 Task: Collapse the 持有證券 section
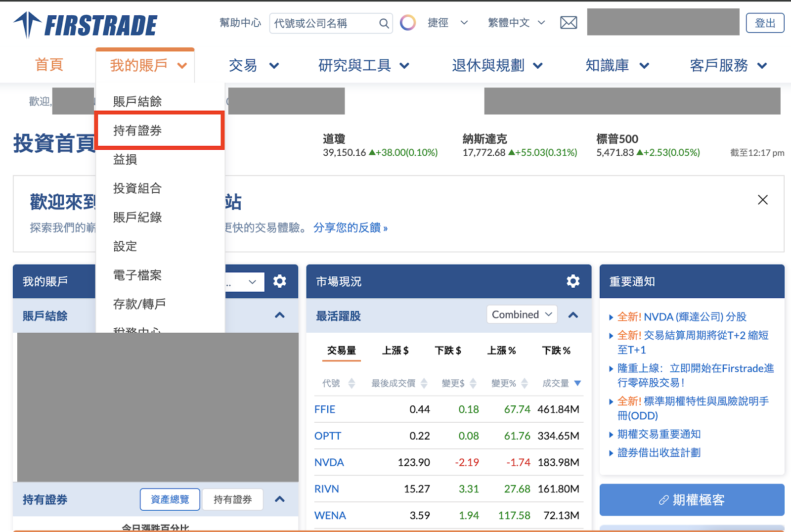point(280,499)
